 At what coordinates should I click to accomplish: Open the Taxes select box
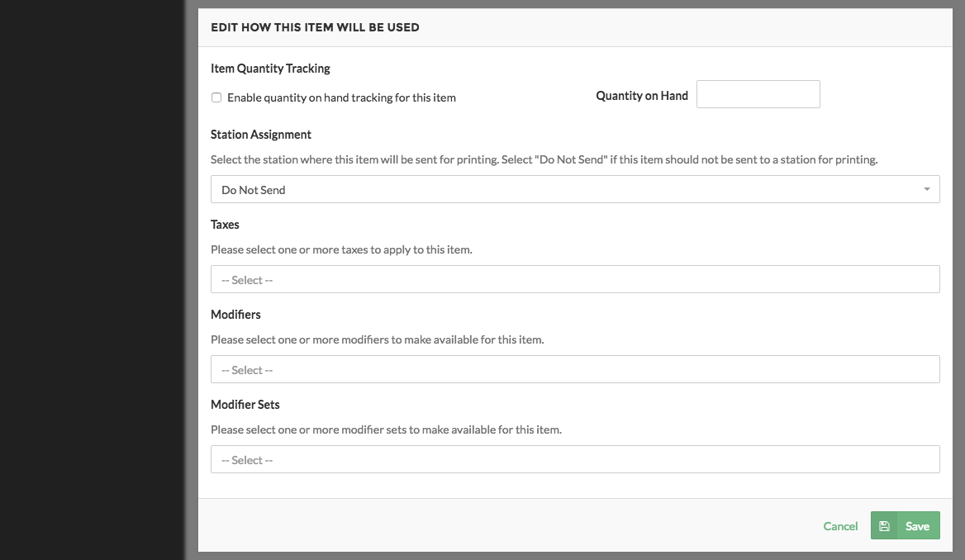tap(575, 279)
